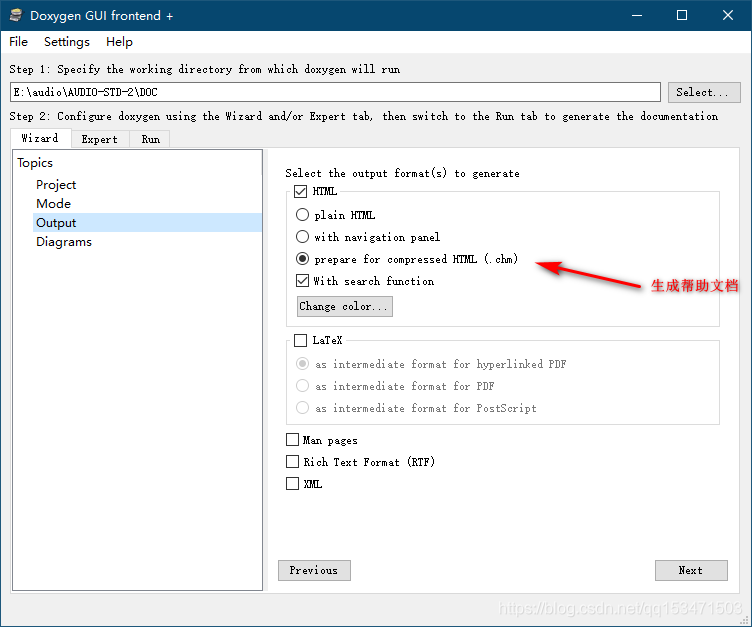Click the Change color... button
This screenshot has height=627, width=752.
[344, 306]
